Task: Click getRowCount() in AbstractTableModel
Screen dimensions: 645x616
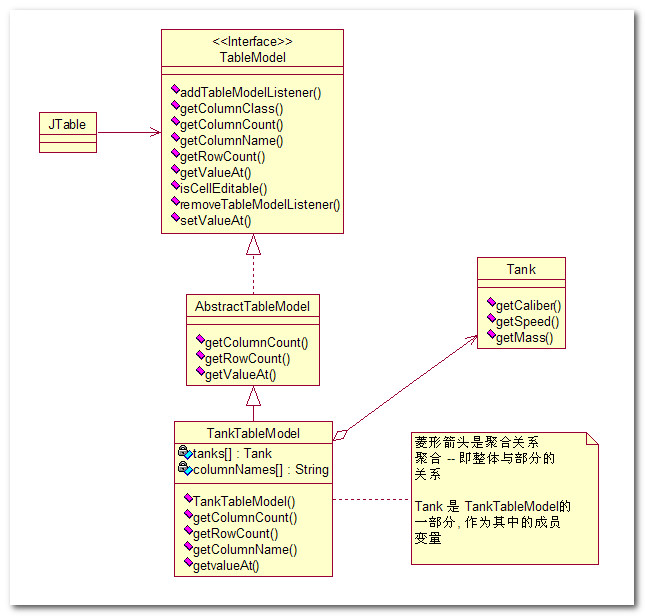Action: pos(247,359)
